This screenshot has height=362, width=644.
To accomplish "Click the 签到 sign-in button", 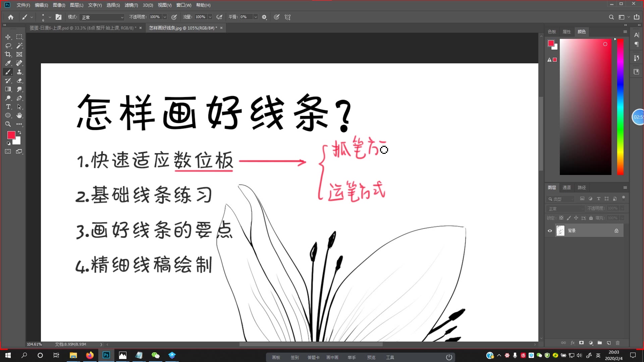I will (294, 357).
